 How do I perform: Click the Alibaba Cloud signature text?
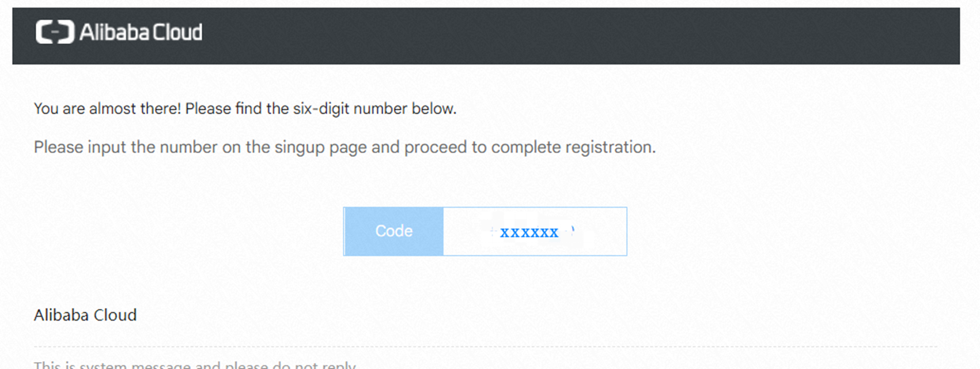coord(85,315)
